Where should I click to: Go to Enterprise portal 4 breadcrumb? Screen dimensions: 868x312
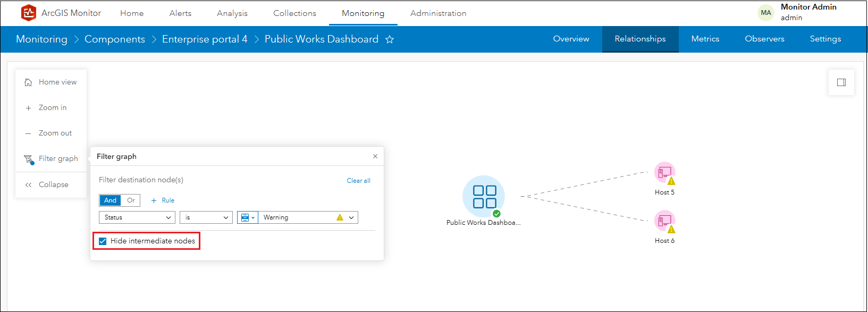click(205, 39)
